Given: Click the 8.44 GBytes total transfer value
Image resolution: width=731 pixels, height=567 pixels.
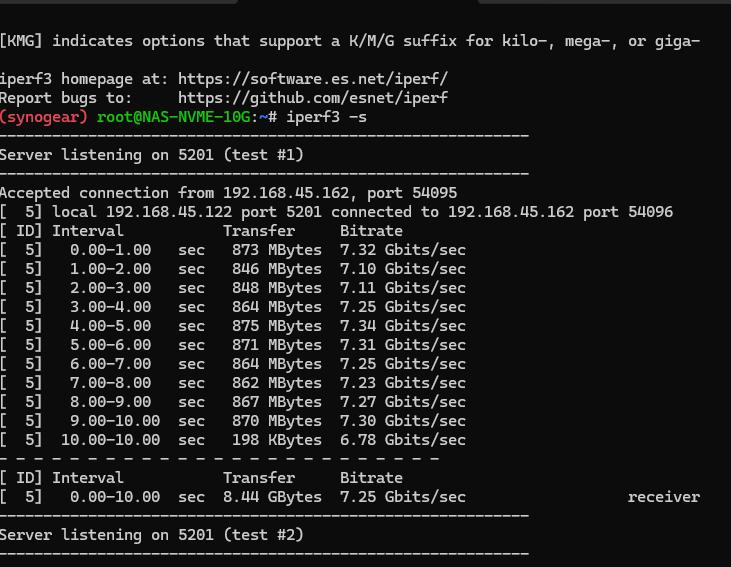Looking at the screenshot, I should [x=272, y=497].
